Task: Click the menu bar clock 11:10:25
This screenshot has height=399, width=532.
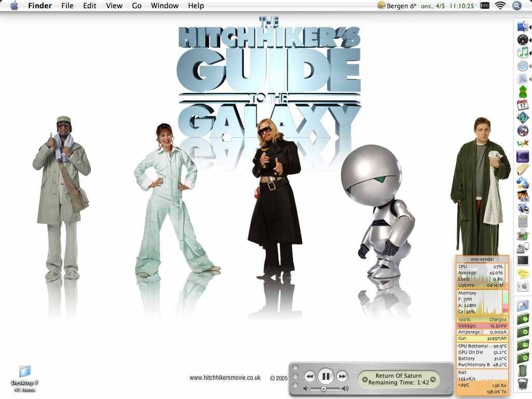Action: [x=462, y=6]
